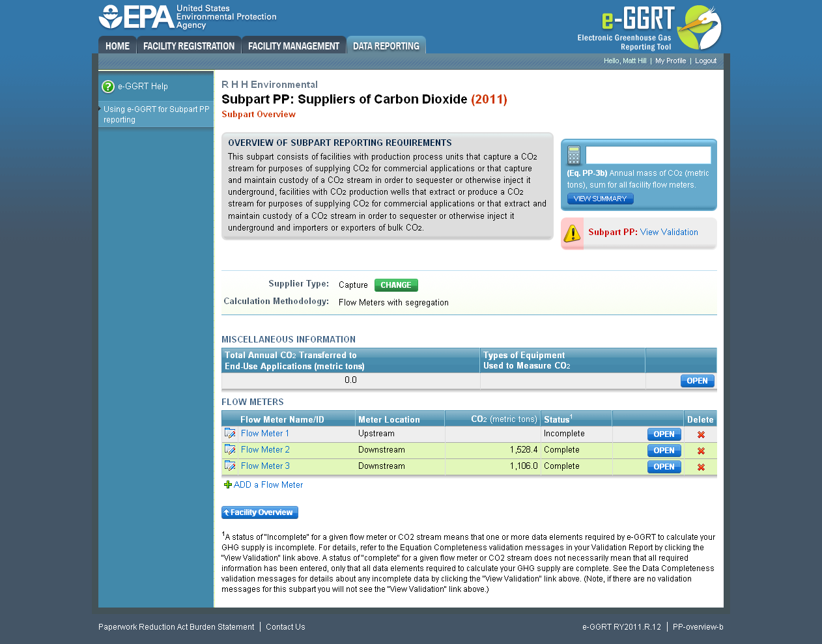Viewport: 822px width, 644px height.
Task: Click the 1,106.0 CO2 value
Action: click(524, 466)
